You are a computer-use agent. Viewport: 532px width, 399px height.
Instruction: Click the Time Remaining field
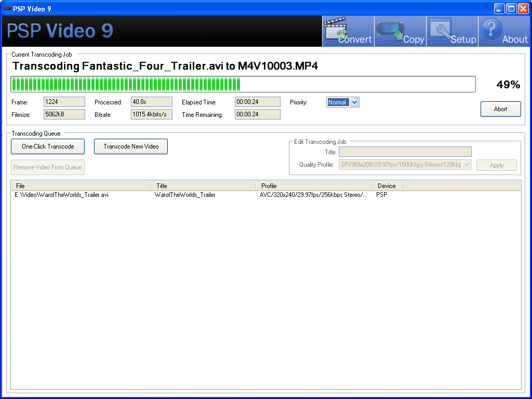(257, 114)
